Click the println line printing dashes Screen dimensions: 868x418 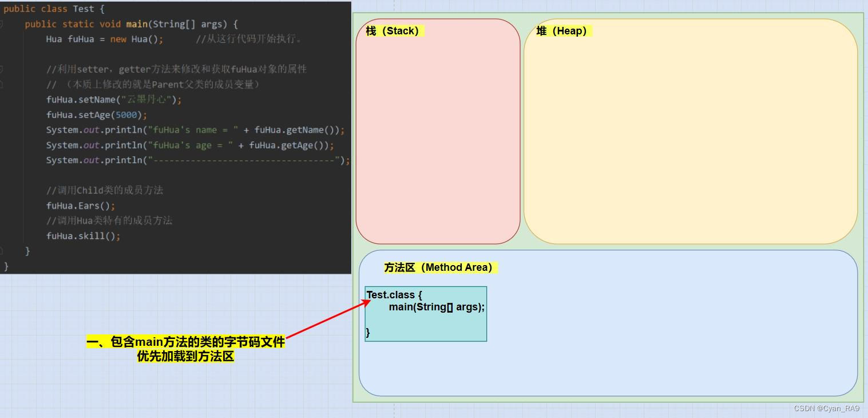click(x=198, y=160)
